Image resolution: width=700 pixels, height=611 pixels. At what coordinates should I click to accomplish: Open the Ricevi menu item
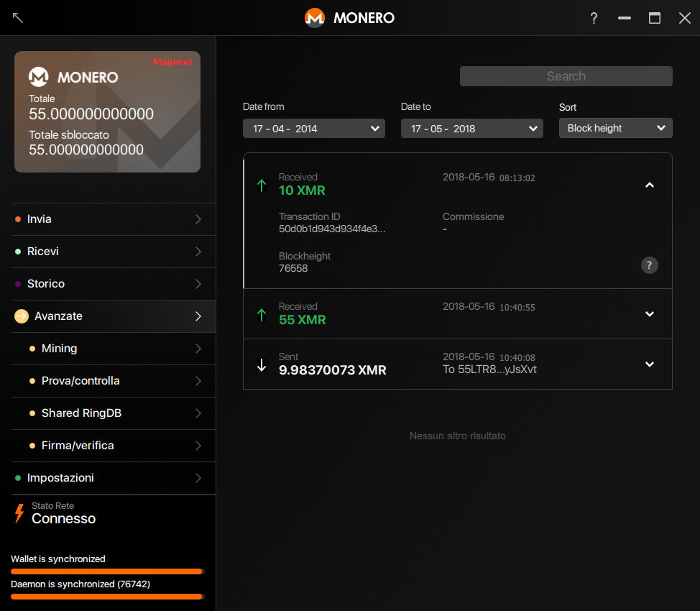tap(114, 252)
